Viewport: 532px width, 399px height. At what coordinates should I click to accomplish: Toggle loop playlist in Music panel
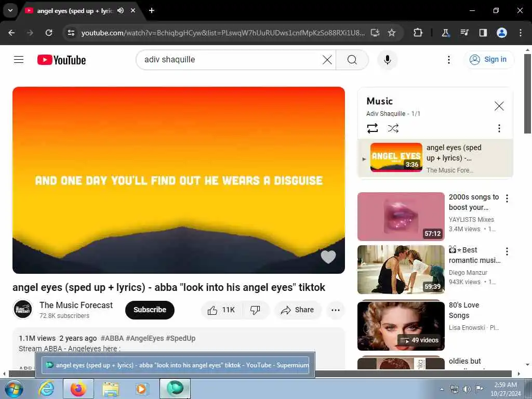(x=372, y=128)
